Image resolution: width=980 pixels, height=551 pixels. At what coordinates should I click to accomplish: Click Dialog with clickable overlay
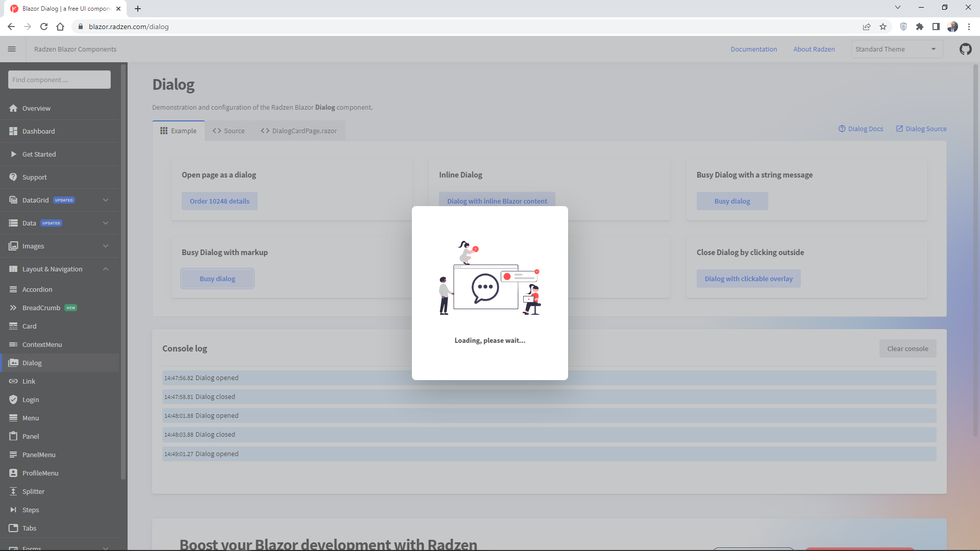coord(749,279)
